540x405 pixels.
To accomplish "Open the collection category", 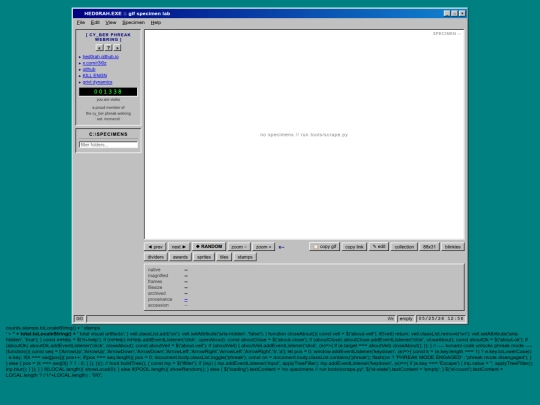I will click(404, 247).
